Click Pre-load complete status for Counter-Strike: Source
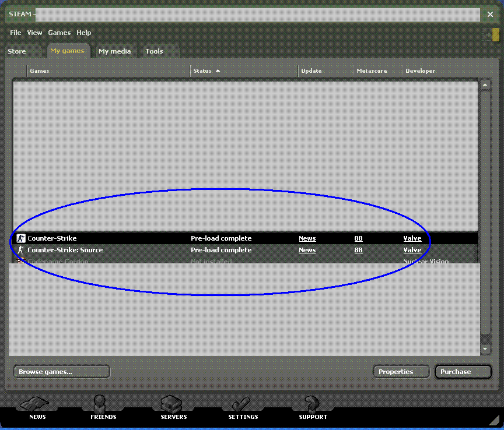Viewport: 504px width, 430px height. point(221,250)
